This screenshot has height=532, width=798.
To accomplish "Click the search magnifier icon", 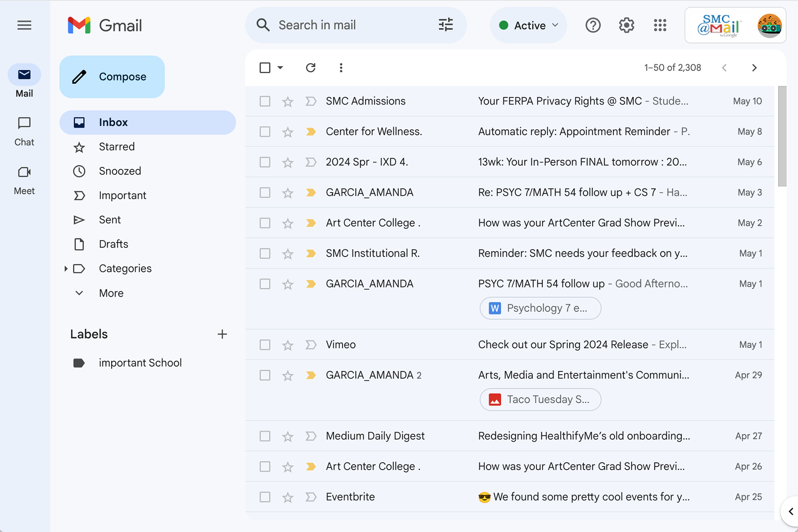I will 263,25.
